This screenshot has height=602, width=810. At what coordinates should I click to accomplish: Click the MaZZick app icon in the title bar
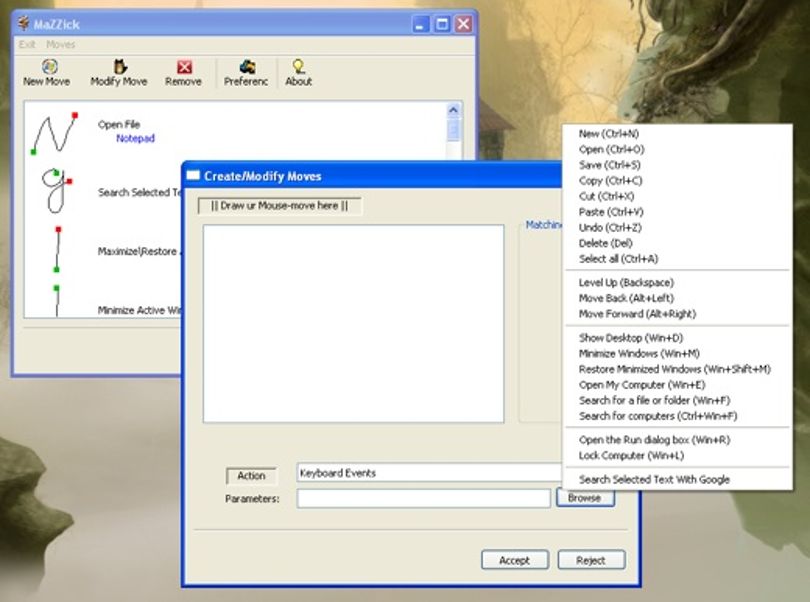tap(23, 24)
